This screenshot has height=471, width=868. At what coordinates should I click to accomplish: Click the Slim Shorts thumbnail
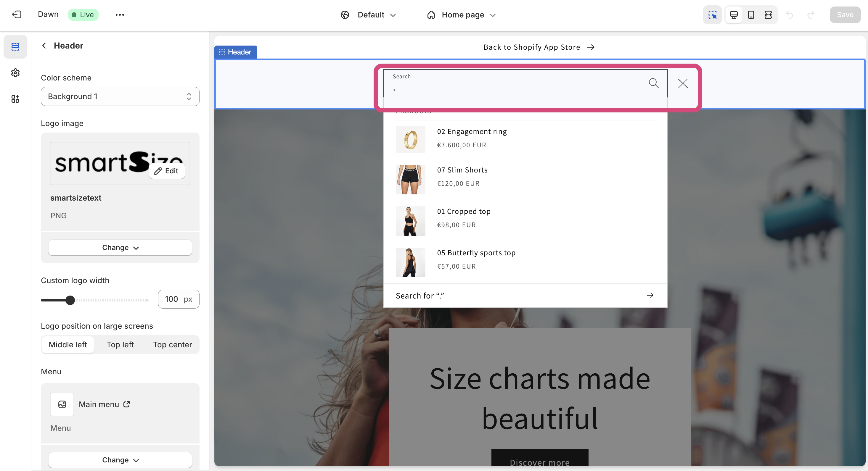(410, 180)
